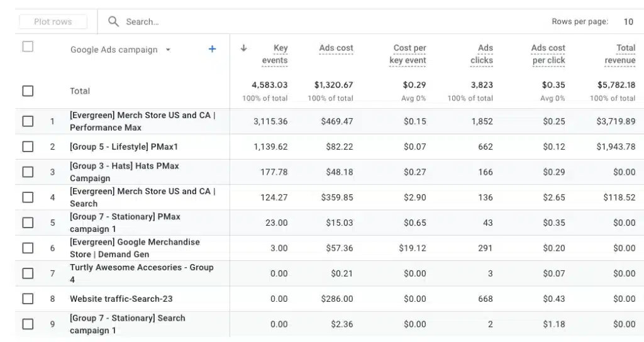Viewport: 644px width, 342px height.
Task: Click the Hats PMax Campaign row name
Action: click(125, 172)
